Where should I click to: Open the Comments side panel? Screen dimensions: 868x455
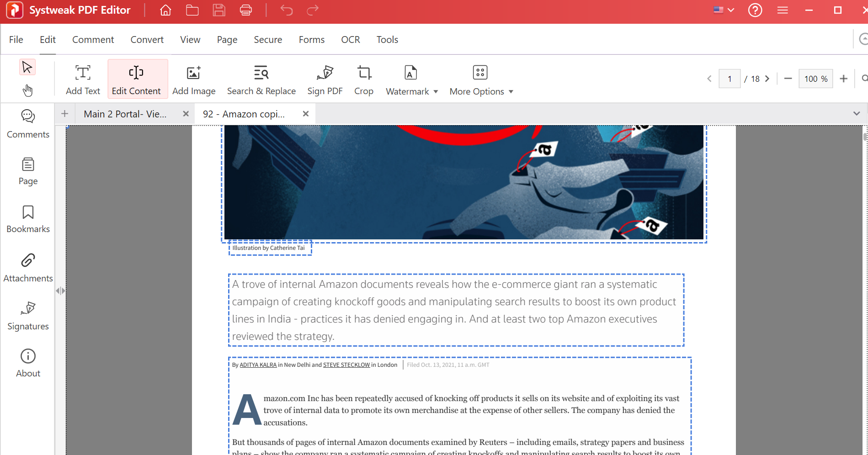28,124
